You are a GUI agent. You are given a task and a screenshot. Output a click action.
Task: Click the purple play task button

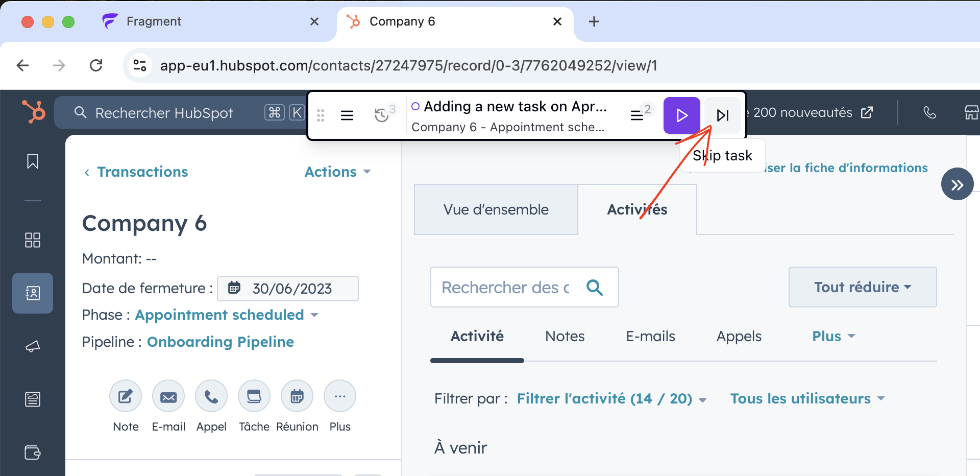[682, 115]
